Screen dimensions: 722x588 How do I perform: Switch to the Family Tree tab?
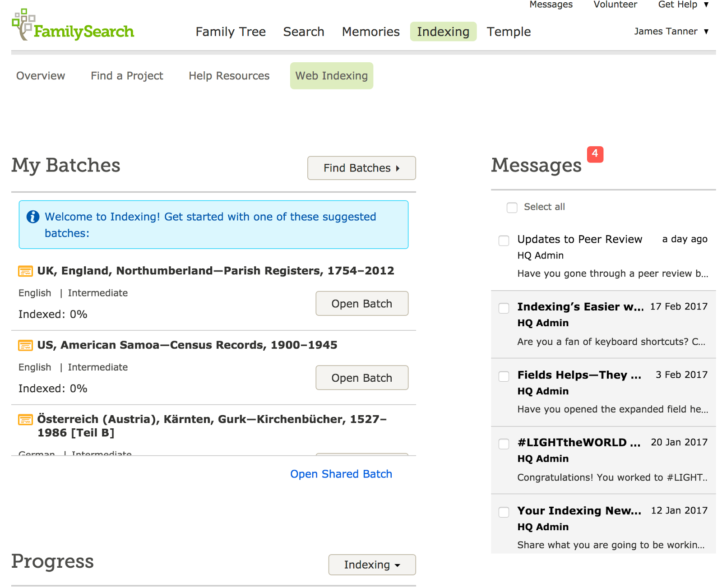click(231, 32)
